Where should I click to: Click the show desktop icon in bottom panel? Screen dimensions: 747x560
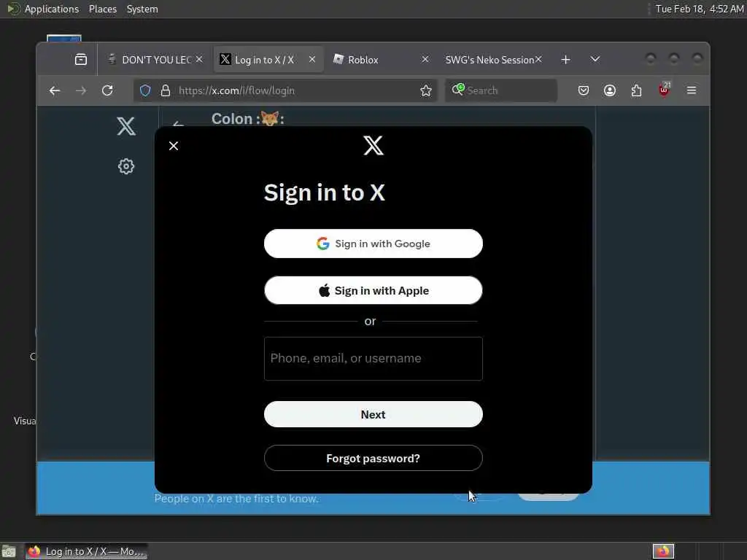click(9, 551)
